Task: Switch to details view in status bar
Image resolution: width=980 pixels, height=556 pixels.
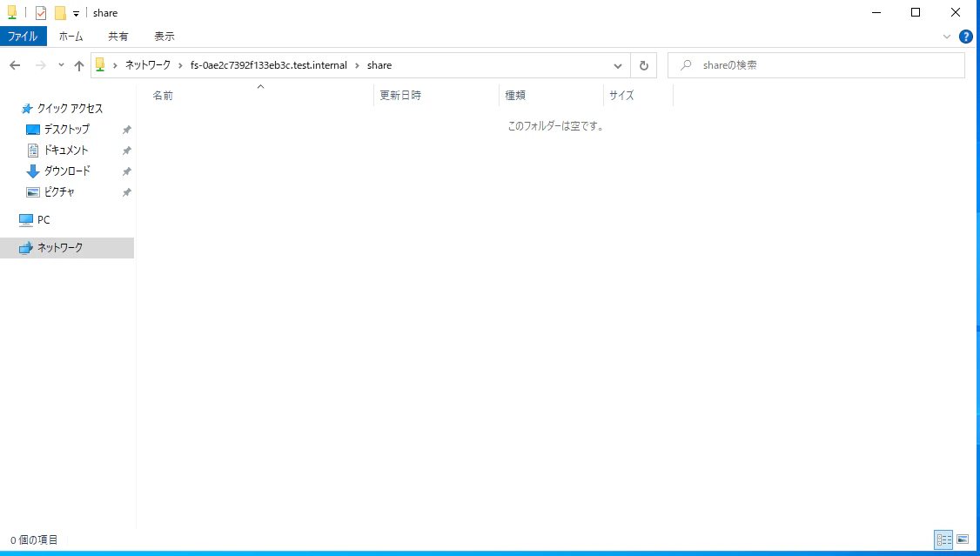Action: point(943,539)
